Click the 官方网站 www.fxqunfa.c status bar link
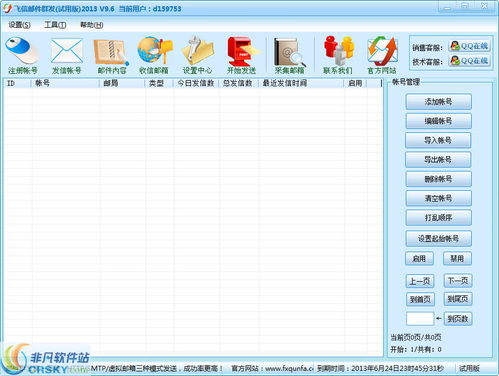This screenshot has width=499, height=376. 272,368
